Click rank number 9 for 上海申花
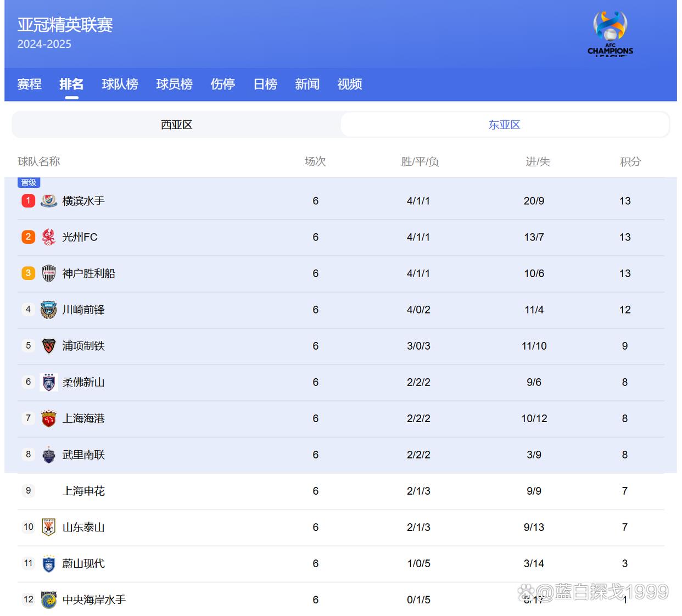 [x=29, y=491]
